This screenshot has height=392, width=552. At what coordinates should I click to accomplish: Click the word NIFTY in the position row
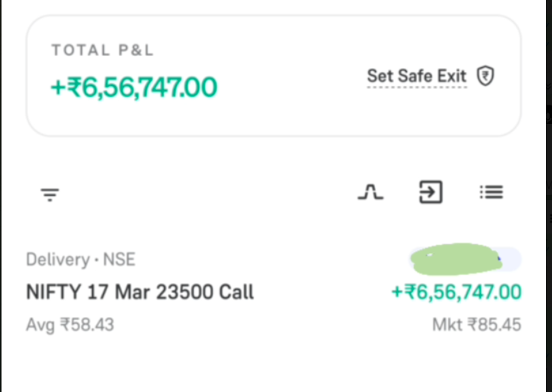tap(54, 292)
